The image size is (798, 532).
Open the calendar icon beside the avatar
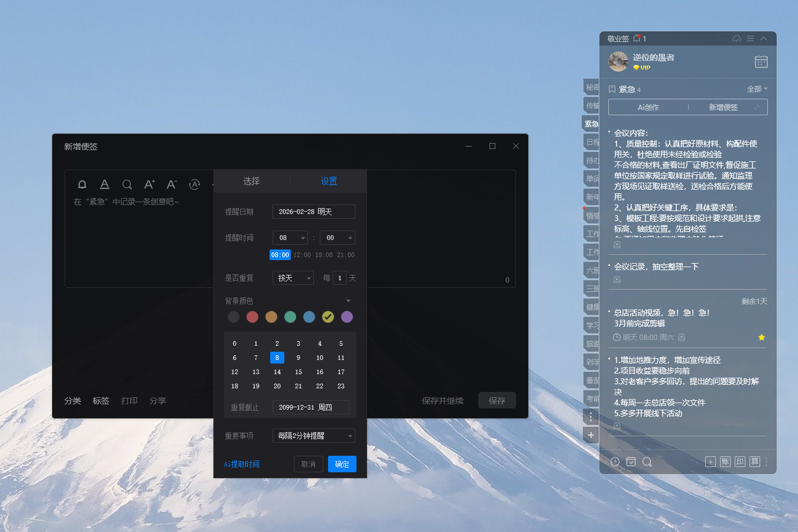pos(761,61)
